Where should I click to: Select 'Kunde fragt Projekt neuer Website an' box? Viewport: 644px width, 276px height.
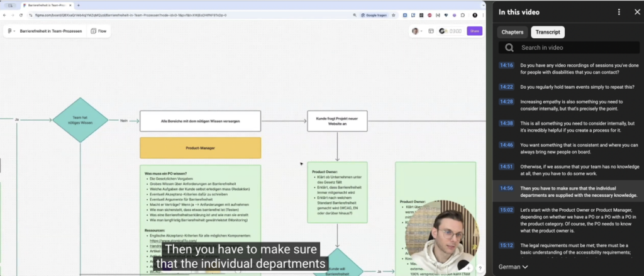(x=337, y=121)
